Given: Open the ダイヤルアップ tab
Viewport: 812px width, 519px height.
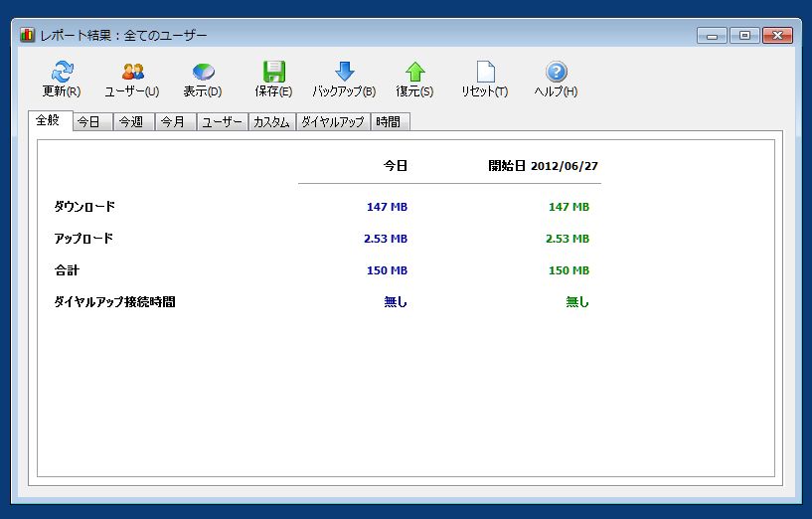Looking at the screenshot, I should [333, 121].
